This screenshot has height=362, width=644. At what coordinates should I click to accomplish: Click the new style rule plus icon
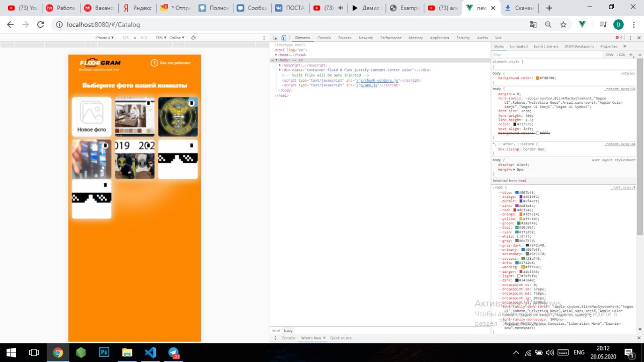pos(631,54)
